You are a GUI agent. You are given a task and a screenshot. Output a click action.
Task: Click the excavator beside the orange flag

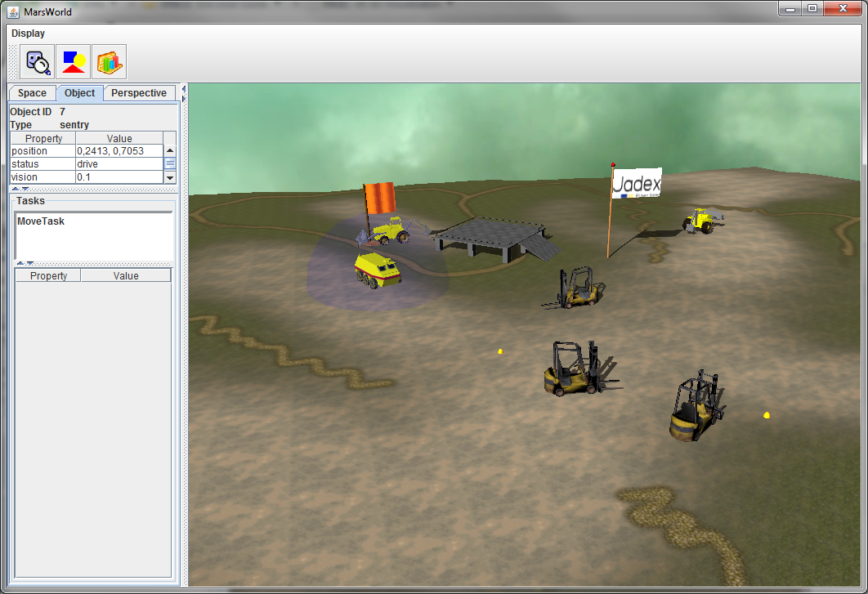[x=390, y=230]
